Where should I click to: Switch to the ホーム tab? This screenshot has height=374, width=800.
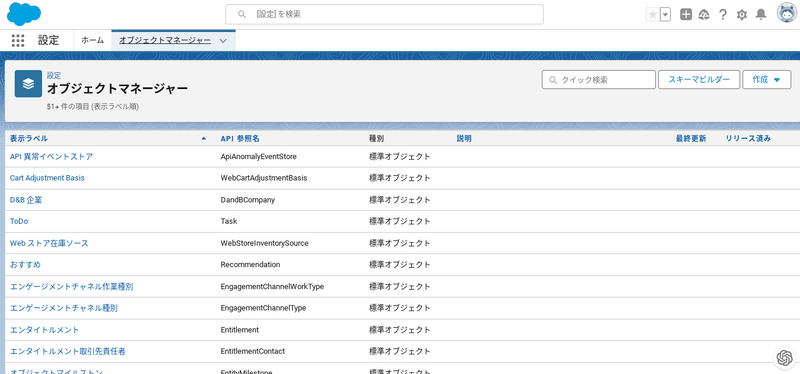pyautogui.click(x=92, y=40)
